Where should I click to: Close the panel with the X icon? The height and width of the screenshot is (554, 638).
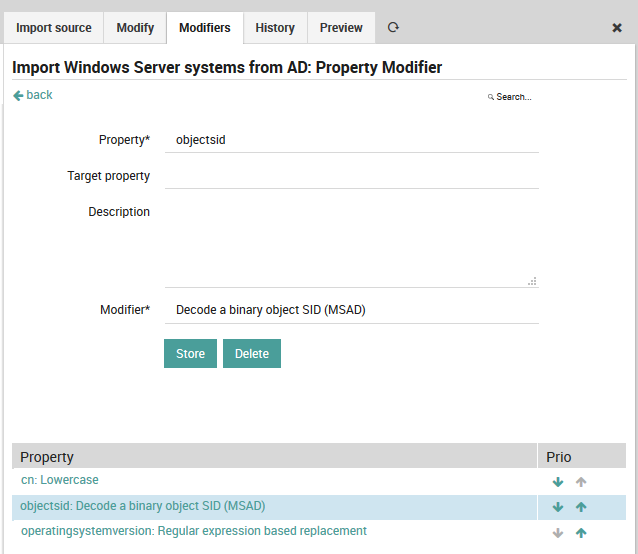(617, 28)
